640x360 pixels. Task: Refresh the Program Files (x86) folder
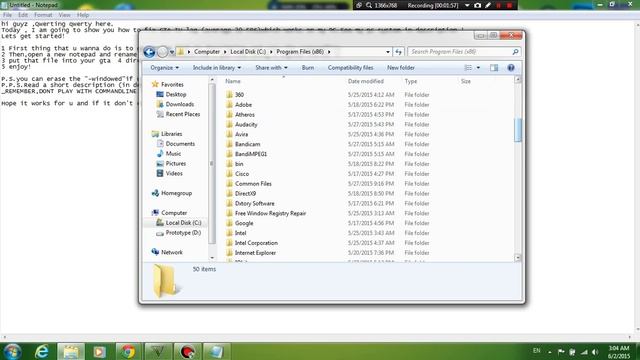[398, 52]
